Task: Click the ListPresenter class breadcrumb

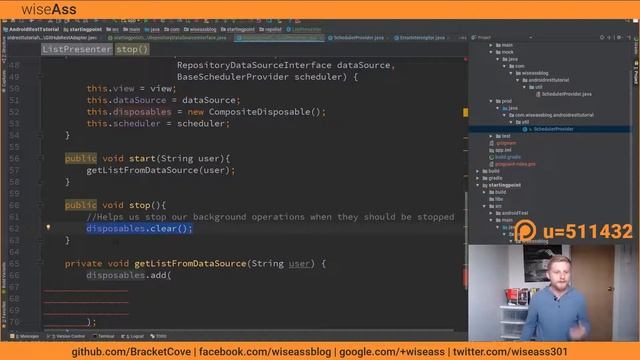Action: [77, 49]
